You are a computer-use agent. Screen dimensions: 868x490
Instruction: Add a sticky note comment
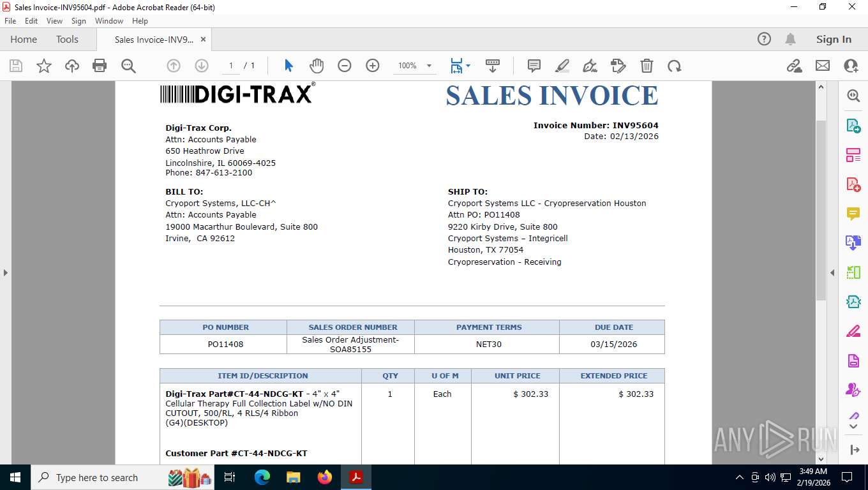click(534, 66)
